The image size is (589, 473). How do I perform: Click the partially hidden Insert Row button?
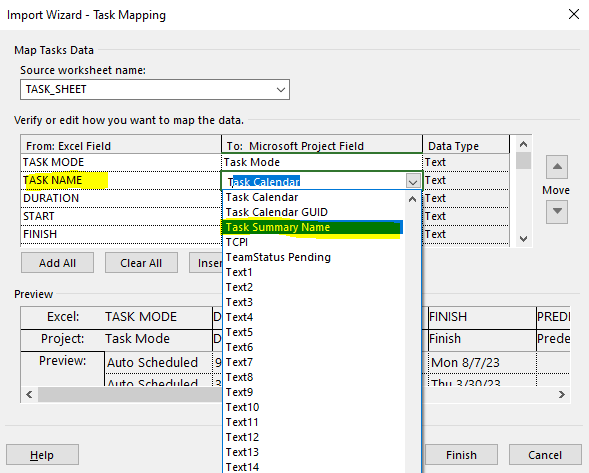point(206,263)
